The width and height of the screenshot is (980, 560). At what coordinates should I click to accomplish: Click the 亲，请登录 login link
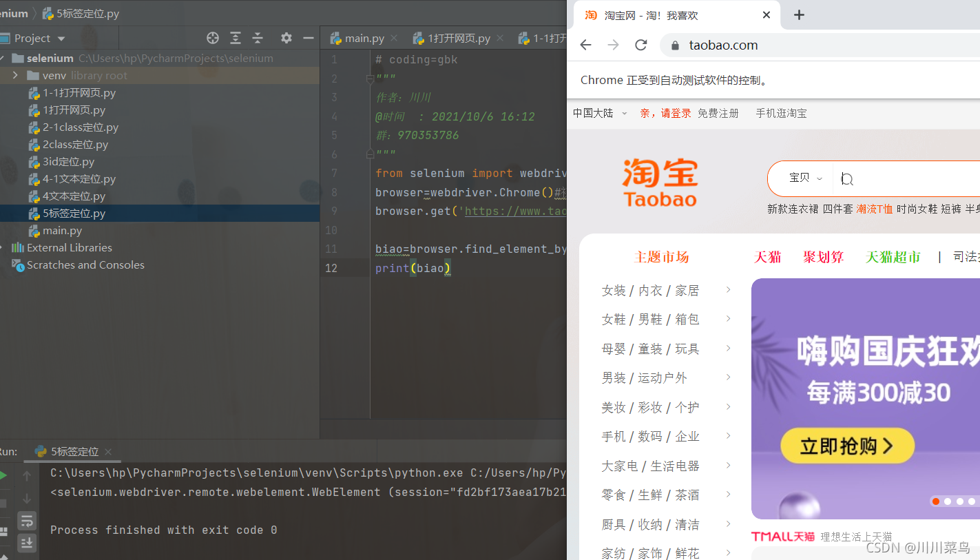[665, 113]
